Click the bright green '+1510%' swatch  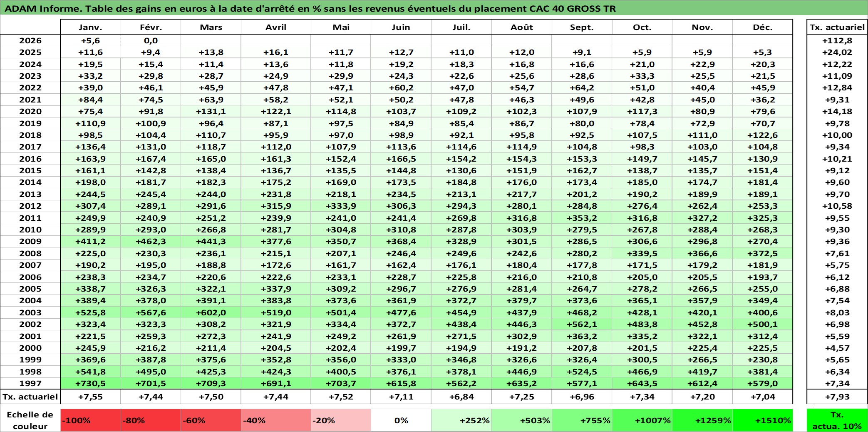click(x=763, y=420)
